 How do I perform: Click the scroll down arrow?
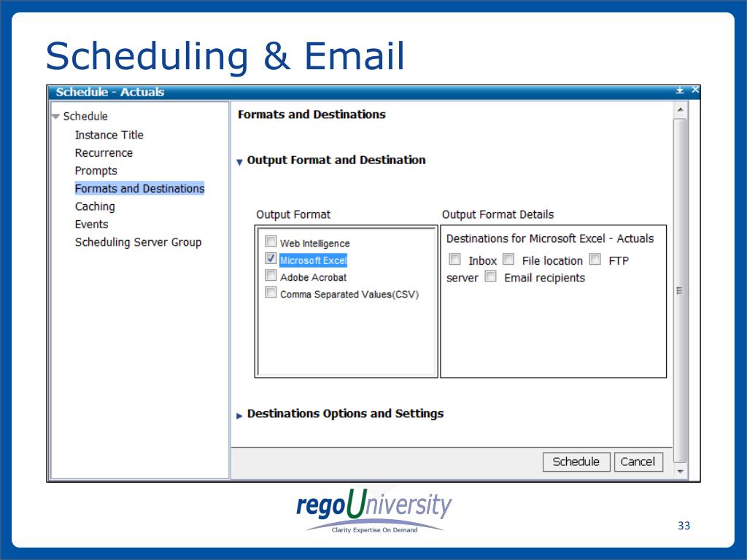681,472
